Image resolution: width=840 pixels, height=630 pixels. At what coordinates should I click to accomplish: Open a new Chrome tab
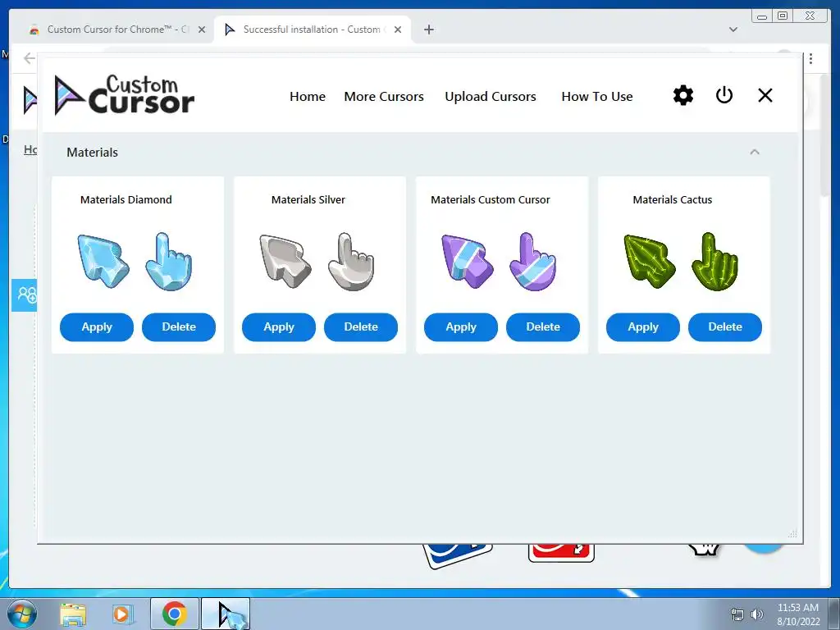pyautogui.click(x=428, y=30)
